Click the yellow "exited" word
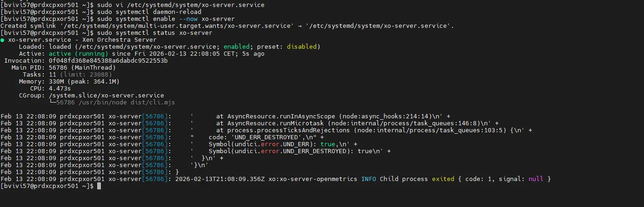This screenshot has height=207, width=644. 443,179
